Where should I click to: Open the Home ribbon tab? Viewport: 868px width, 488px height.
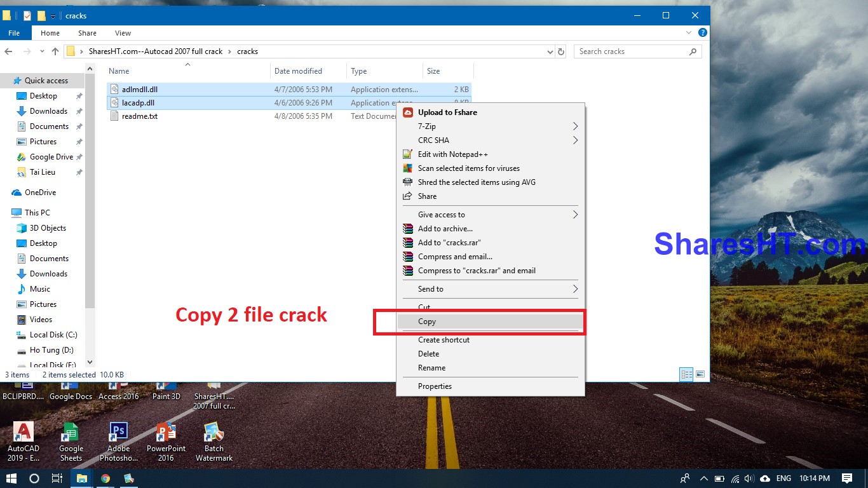pos(50,33)
